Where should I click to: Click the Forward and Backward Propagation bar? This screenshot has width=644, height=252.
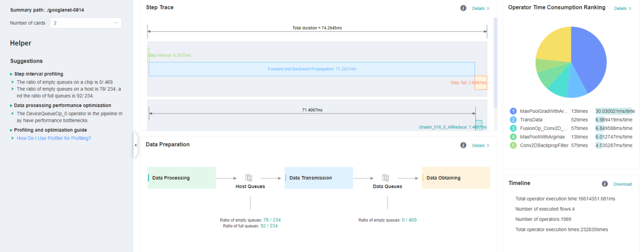(x=312, y=69)
